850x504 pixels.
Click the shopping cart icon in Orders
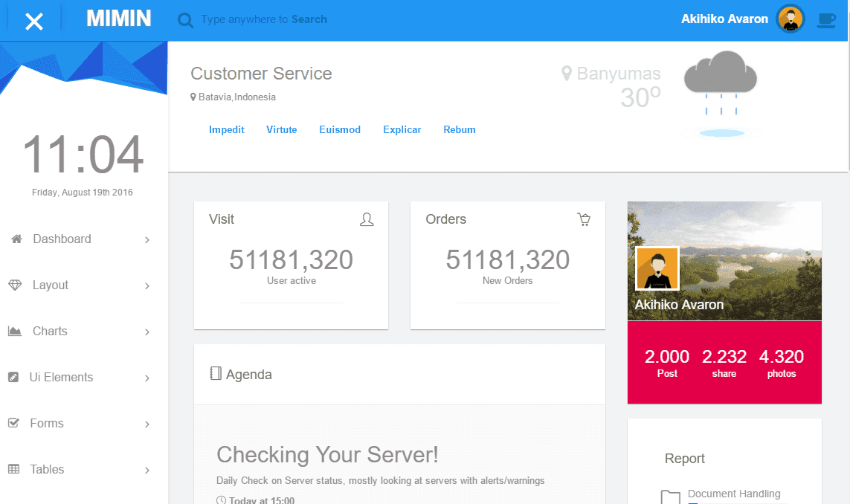click(x=584, y=219)
